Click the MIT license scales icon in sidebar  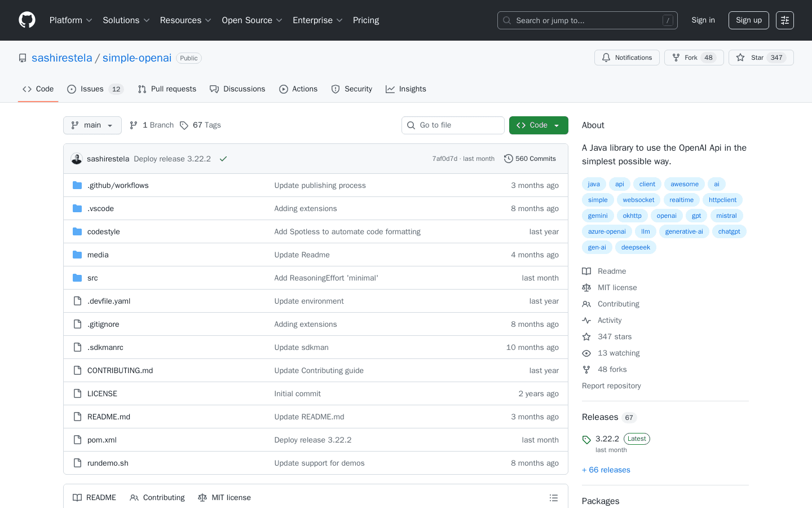(x=586, y=287)
